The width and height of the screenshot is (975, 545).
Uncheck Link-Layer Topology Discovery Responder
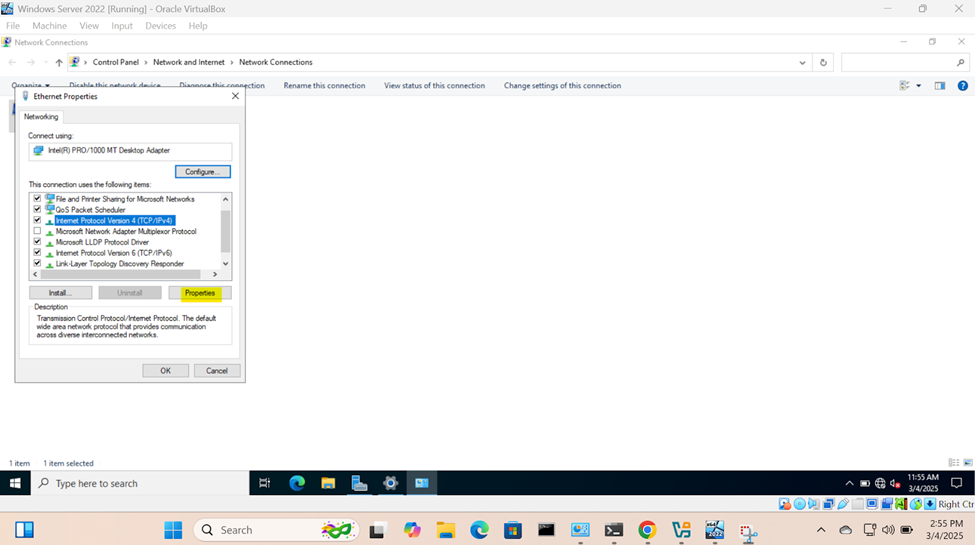click(x=37, y=263)
